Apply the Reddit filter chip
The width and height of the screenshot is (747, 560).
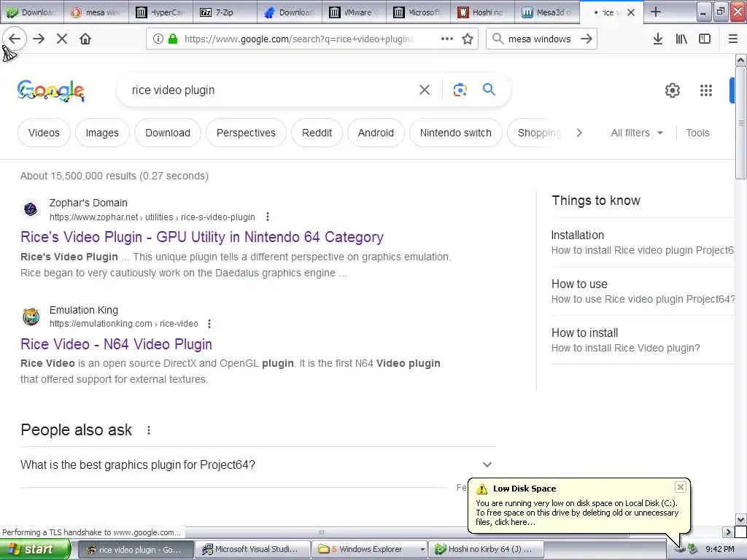click(317, 133)
